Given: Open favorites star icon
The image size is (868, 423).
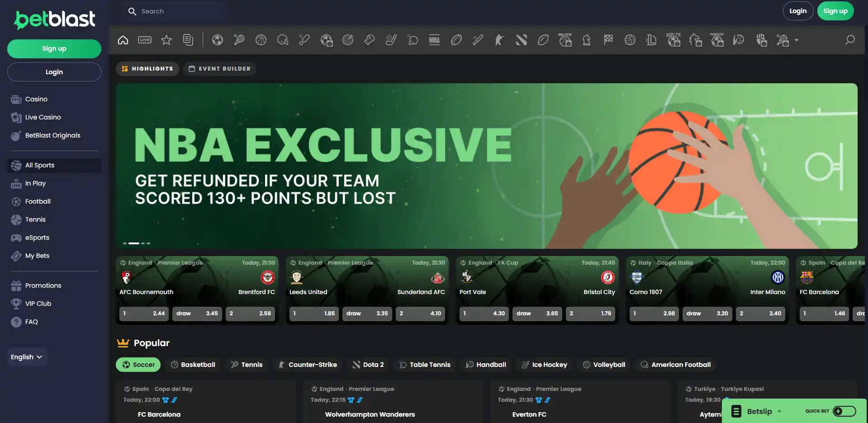Looking at the screenshot, I should point(166,40).
